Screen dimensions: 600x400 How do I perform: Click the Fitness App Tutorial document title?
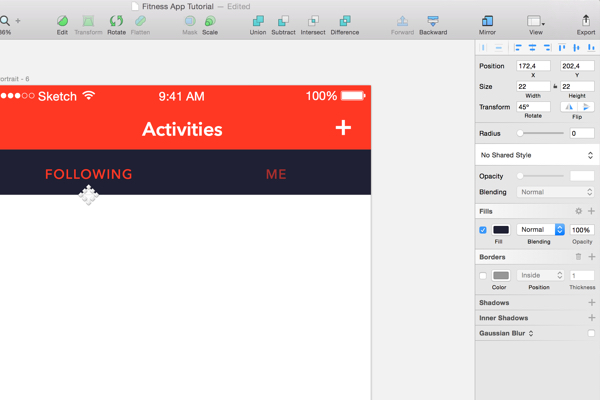point(178,7)
